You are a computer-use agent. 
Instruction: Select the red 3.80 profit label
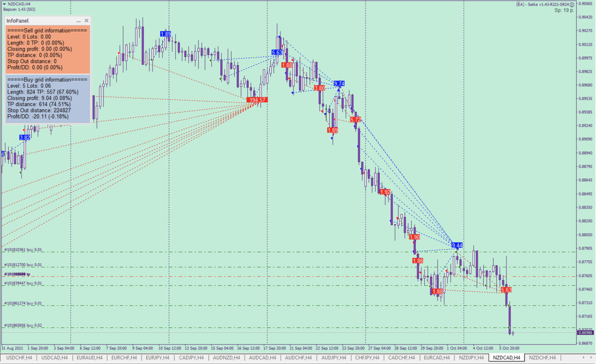[319, 88]
